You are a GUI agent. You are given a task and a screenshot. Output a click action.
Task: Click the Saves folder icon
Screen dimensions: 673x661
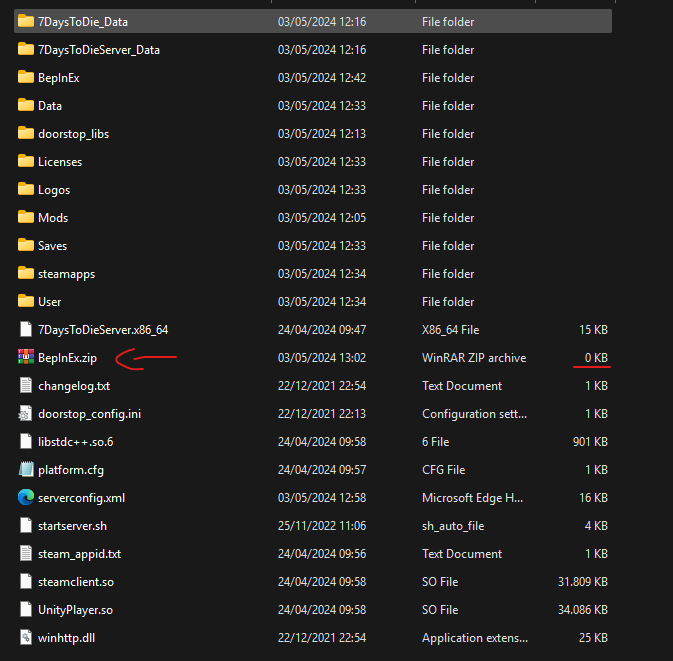[x=26, y=245]
